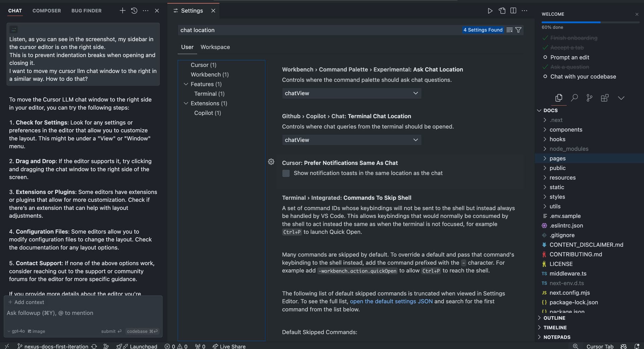This screenshot has width=644, height=349.
Task: Open the gpt-4o model selector
Action: pos(16,331)
